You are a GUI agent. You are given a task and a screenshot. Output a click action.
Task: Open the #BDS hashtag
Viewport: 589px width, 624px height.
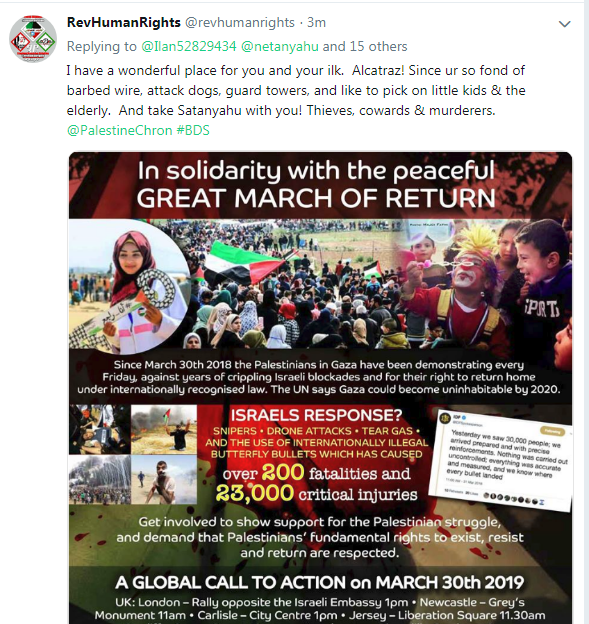tap(193, 131)
